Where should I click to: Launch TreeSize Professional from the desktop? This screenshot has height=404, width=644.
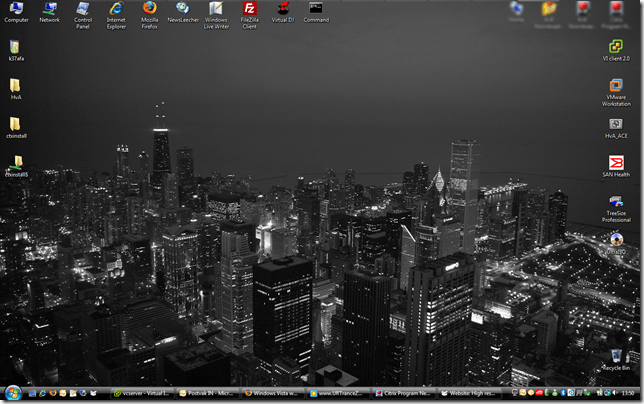(616, 209)
